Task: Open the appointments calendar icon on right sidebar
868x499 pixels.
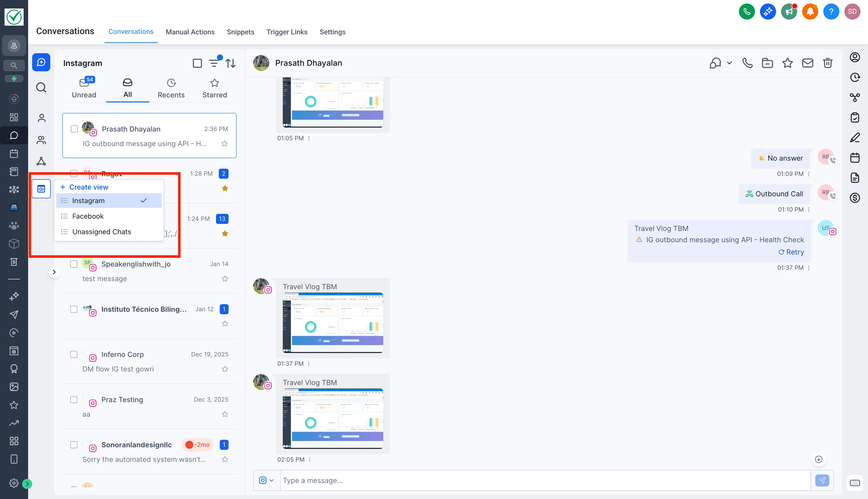Action: [855, 158]
